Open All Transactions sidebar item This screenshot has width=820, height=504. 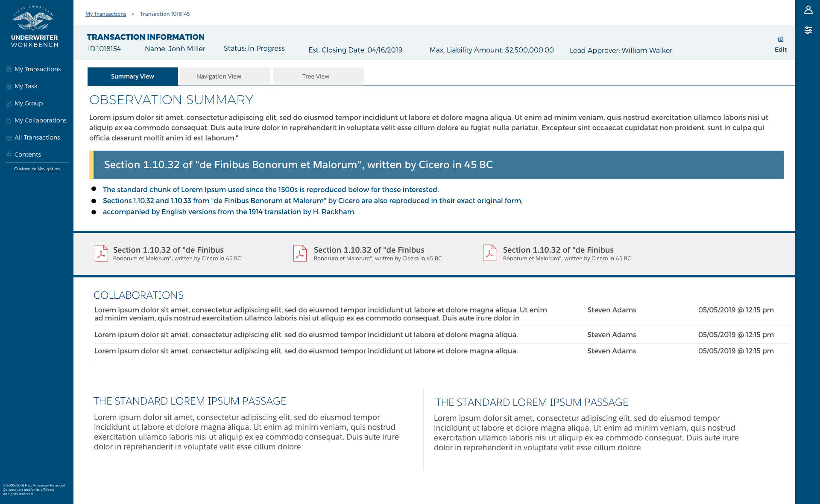pos(37,137)
